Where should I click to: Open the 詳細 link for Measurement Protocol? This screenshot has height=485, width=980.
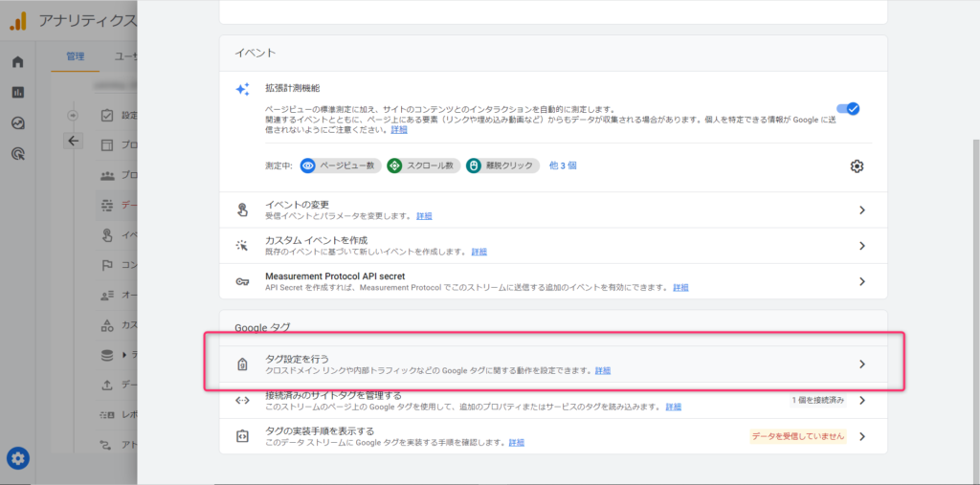pos(680,288)
